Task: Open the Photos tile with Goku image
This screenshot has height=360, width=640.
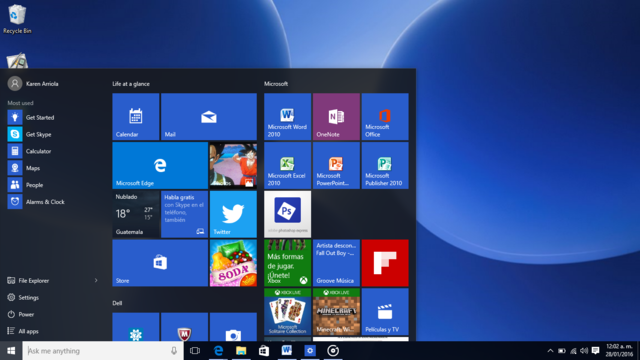Action: [x=233, y=165]
